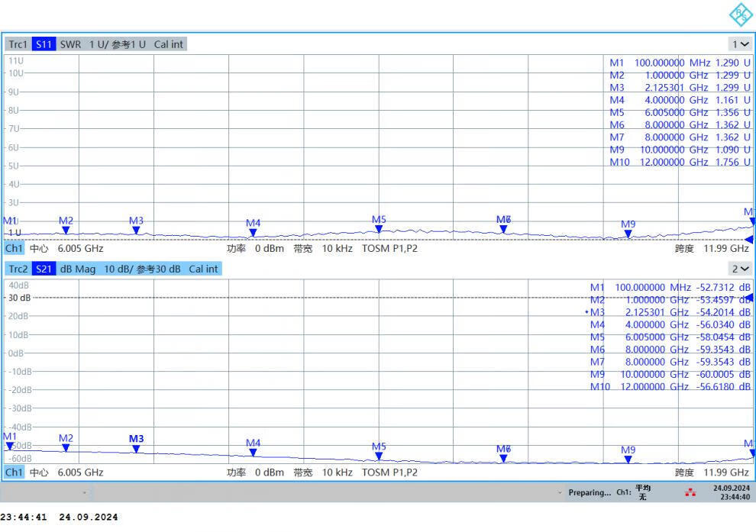Select marker M1 triangle on the S21 trace

pos(9,446)
